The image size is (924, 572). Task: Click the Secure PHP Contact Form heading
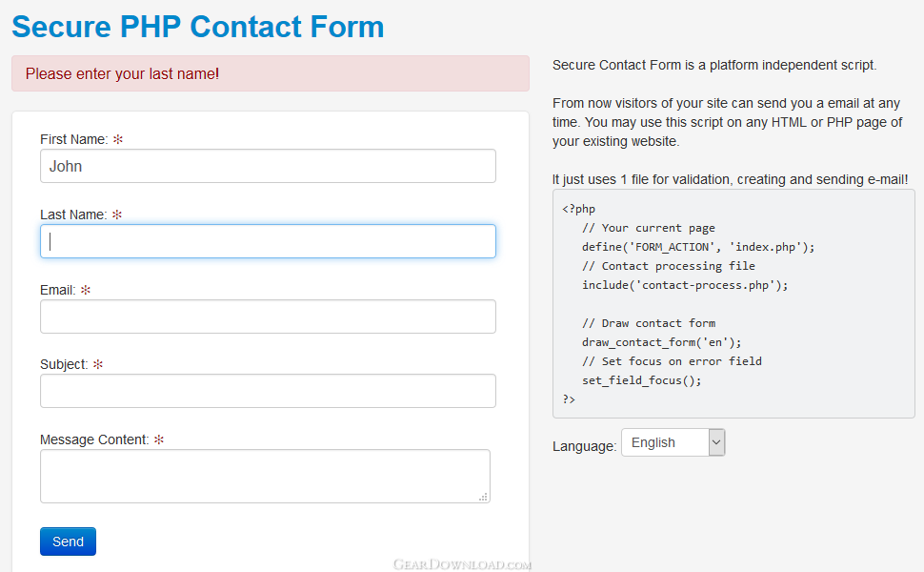click(x=197, y=26)
